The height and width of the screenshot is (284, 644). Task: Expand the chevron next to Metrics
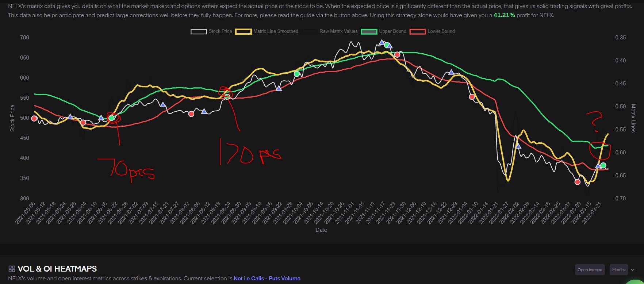coord(633,270)
